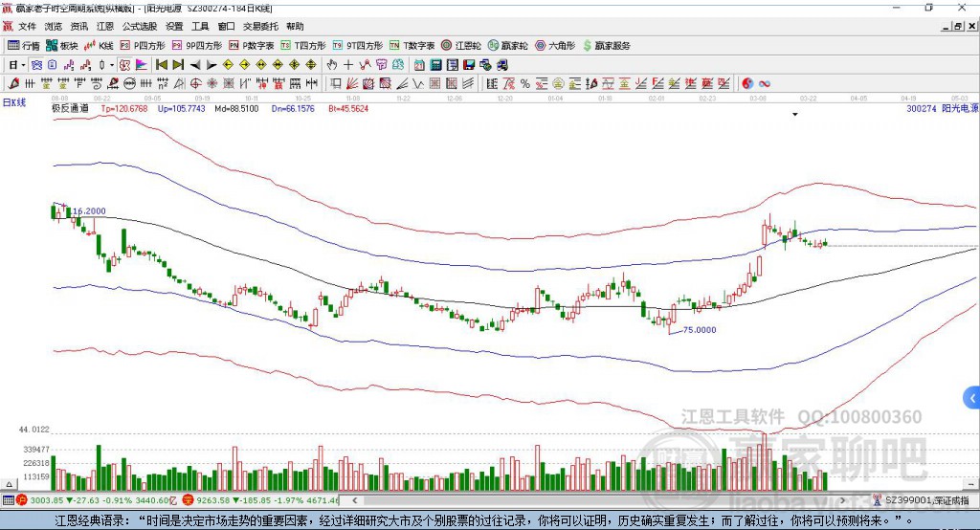The height and width of the screenshot is (530, 980).
Task: Step chart right with black arrow
Action: (x=212, y=65)
